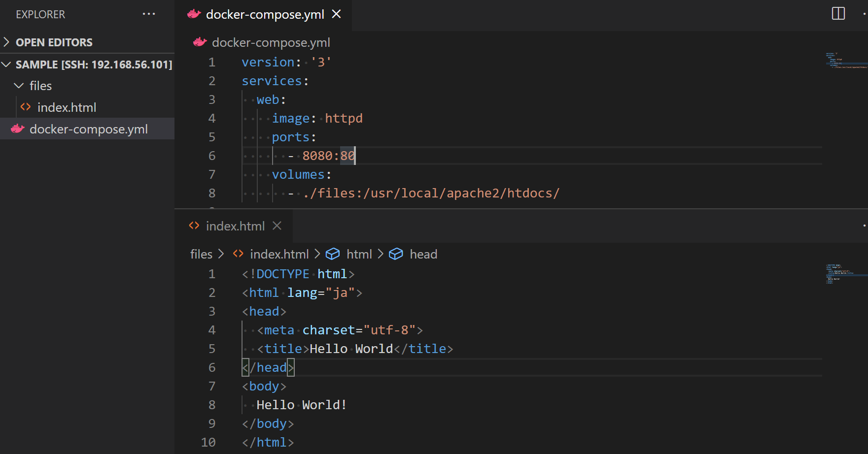
Task: Open the Split Editor icon in top right
Action: coord(838,13)
